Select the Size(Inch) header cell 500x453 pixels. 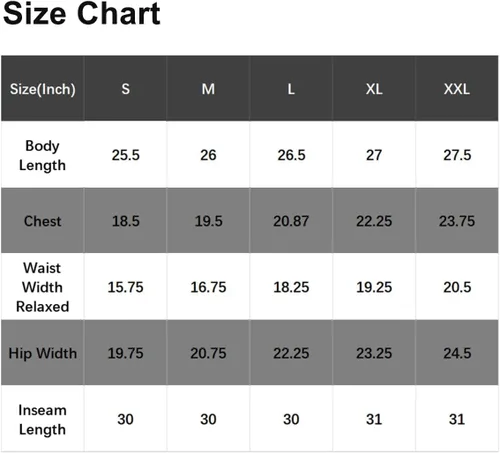tap(43, 88)
